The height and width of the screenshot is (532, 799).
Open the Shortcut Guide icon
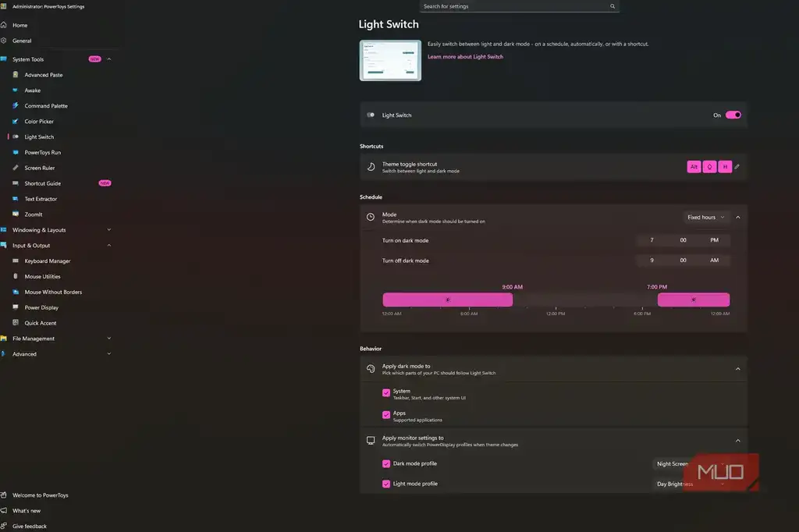tap(16, 183)
